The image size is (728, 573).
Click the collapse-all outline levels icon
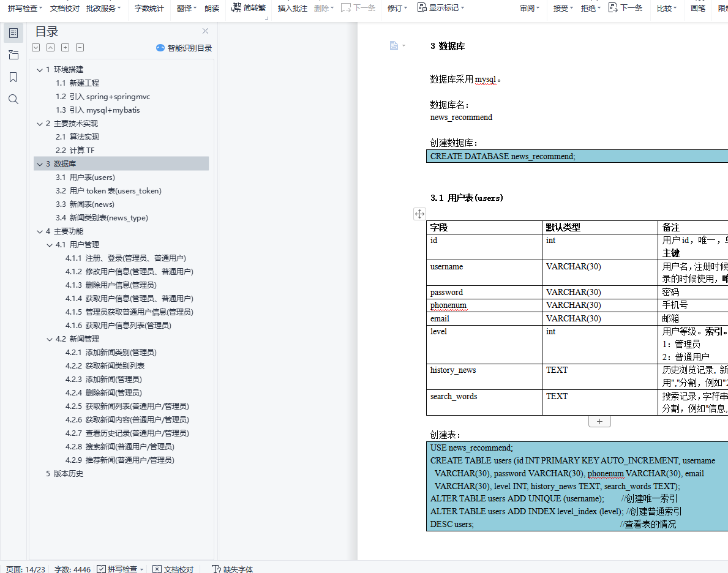pyautogui.click(x=51, y=47)
